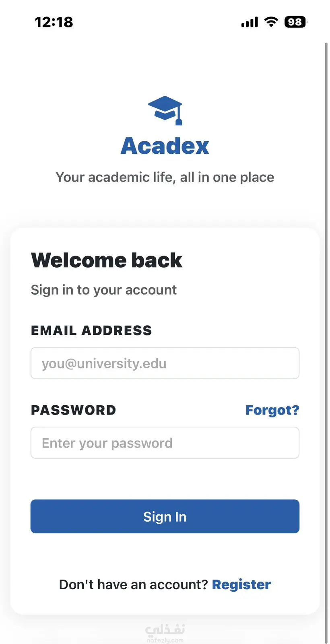Focus the email address input field
The image size is (330, 644).
click(x=165, y=363)
